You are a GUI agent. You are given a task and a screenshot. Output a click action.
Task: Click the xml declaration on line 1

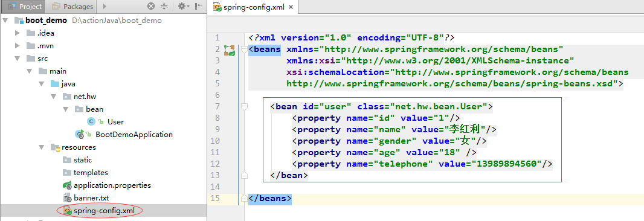coord(351,38)
